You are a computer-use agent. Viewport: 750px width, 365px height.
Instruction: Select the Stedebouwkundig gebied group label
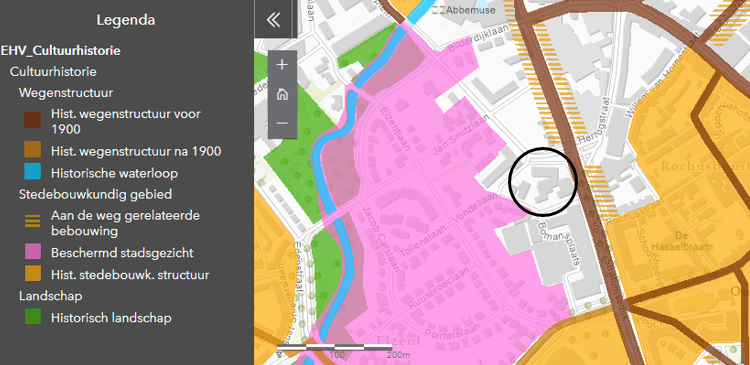(96, 194)
